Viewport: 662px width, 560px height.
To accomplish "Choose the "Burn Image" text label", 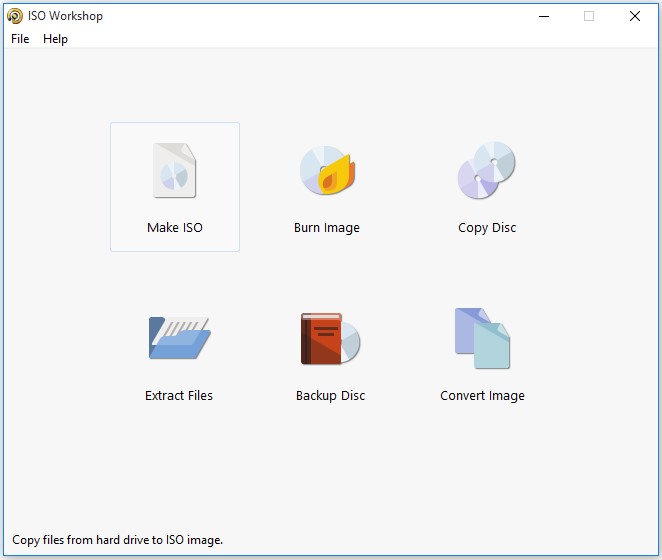I will coord(327,228).
